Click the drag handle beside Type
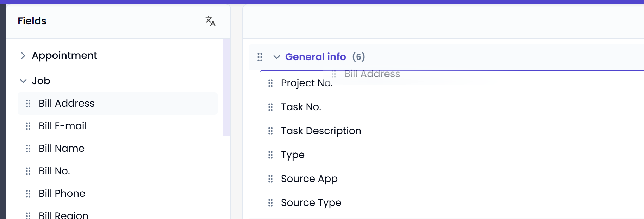The image size is (644, 219). [x=270, y=155]
